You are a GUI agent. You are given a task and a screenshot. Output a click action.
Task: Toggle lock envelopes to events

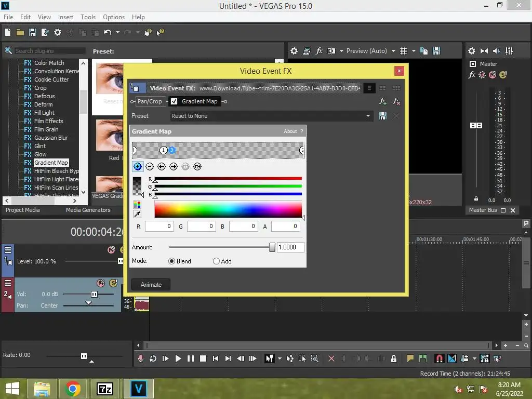[485, 358]
